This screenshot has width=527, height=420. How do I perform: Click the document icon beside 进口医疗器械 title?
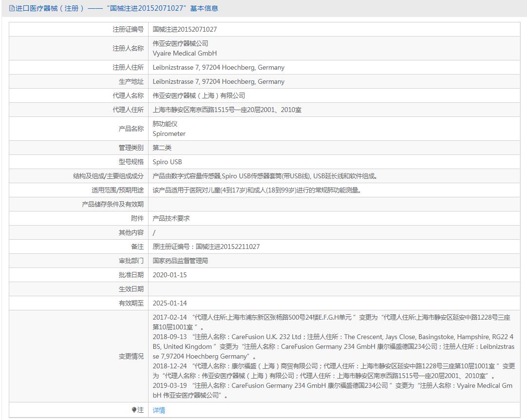12,8
